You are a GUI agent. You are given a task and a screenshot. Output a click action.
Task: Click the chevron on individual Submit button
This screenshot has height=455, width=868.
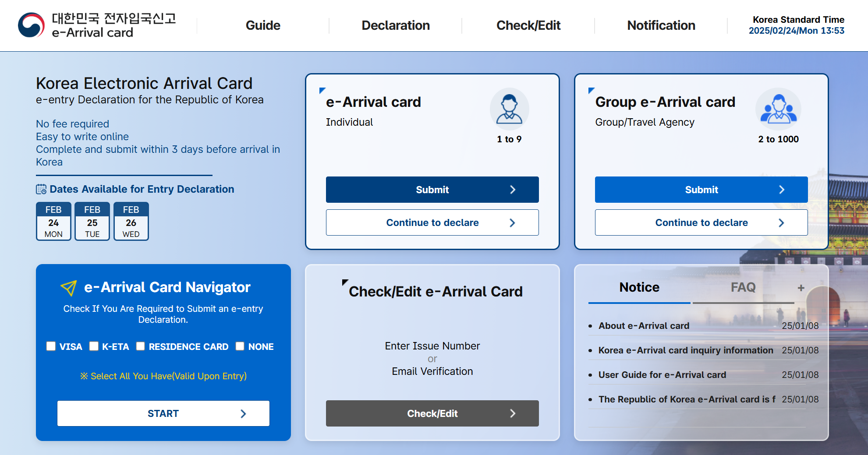point(513,190)
